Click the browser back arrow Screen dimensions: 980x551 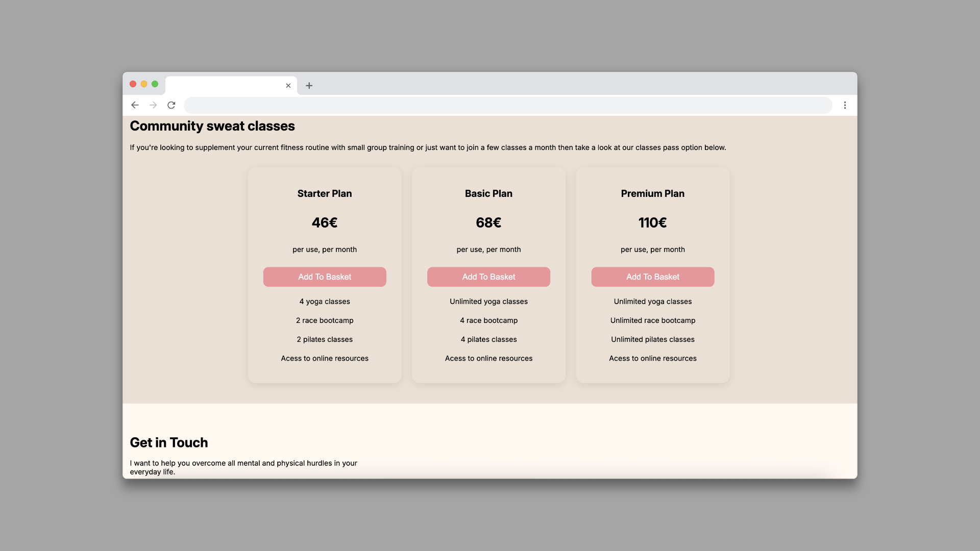click(135, 105)
